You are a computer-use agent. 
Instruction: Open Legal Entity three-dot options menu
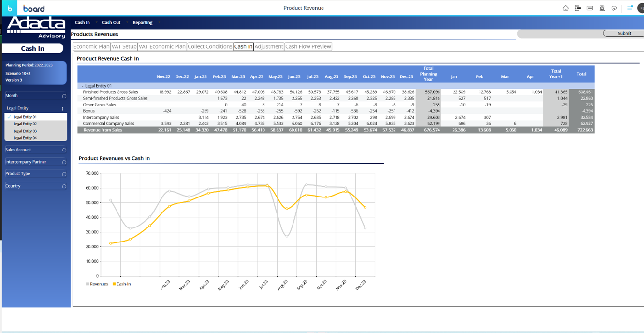pyautogui.click(x=63, y=109)
